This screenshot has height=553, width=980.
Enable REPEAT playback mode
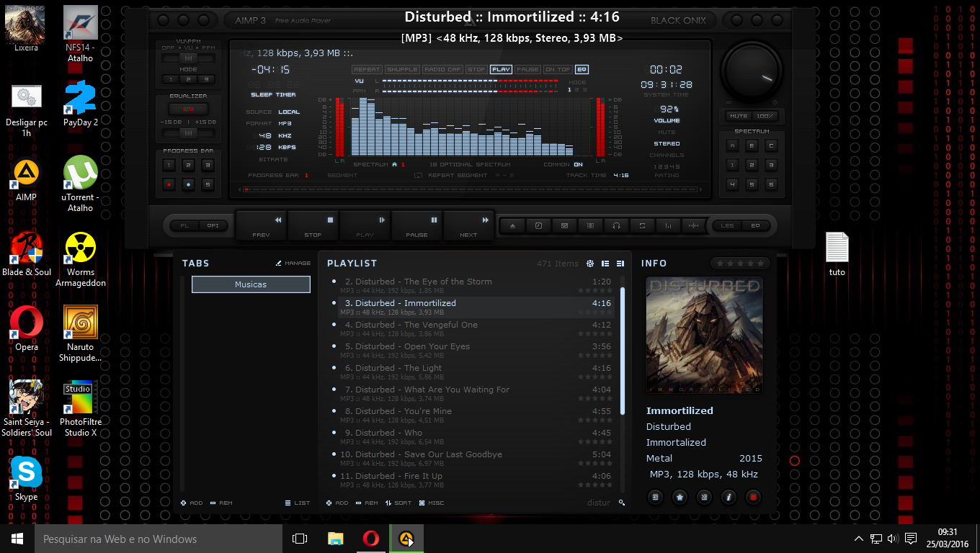(x=367, y=69)
